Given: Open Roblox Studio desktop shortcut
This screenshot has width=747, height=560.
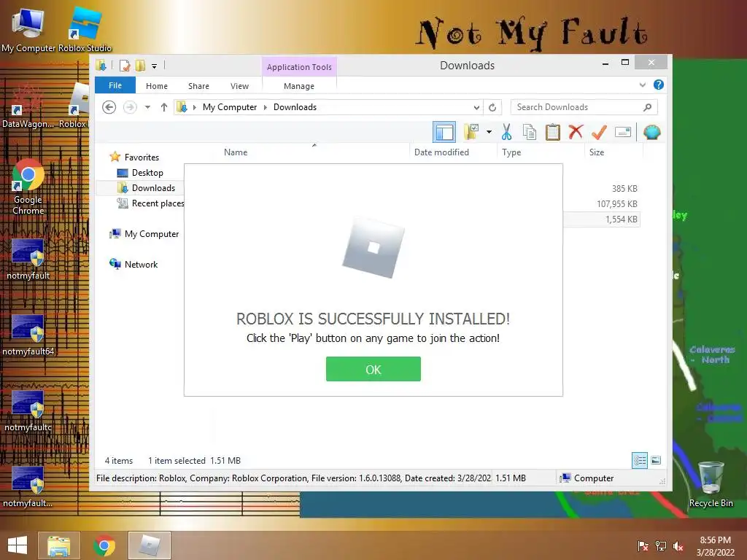Looking at the screenshot, I should (x=85, y=29).
